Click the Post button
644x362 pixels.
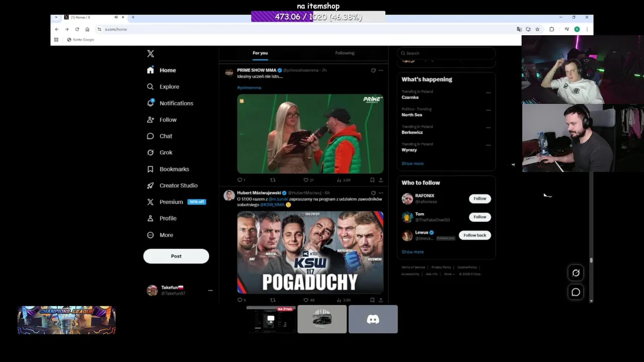[176, 256]
